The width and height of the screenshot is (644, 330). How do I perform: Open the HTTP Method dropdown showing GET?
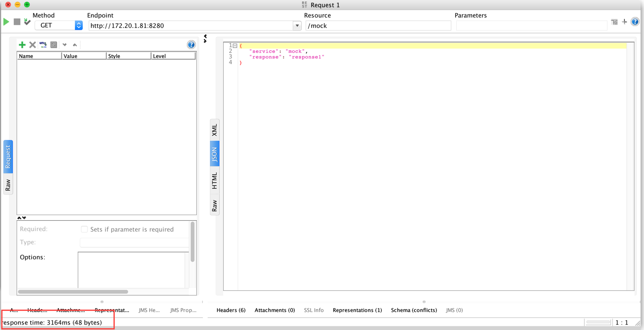[58, 25]
